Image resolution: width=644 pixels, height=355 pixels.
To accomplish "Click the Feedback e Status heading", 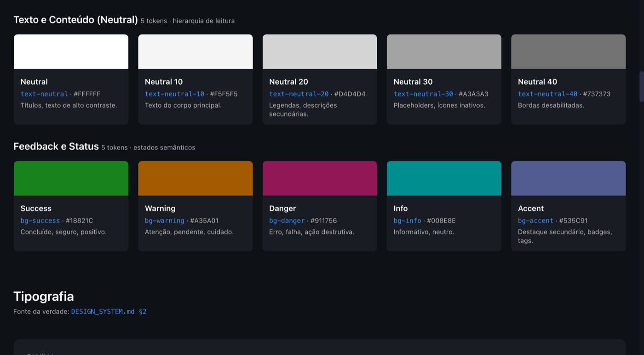I will pyautogui.click(x=56, y=146).
